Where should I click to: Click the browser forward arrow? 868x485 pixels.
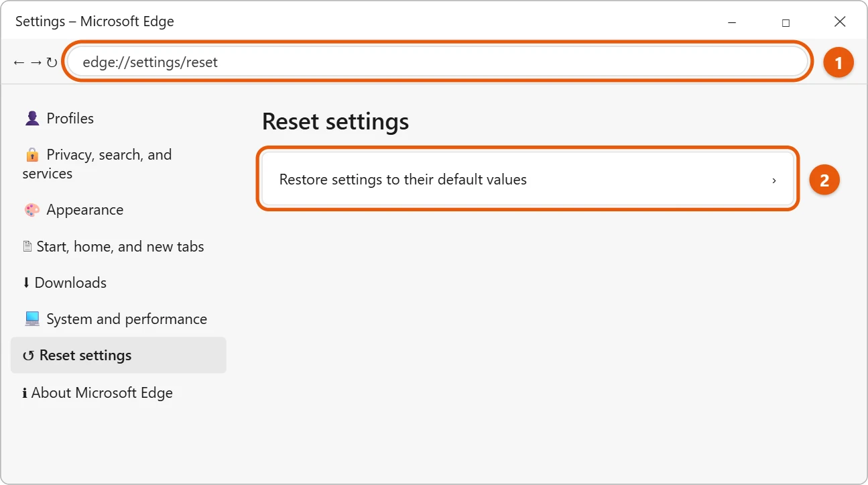[x=36, y=62]
